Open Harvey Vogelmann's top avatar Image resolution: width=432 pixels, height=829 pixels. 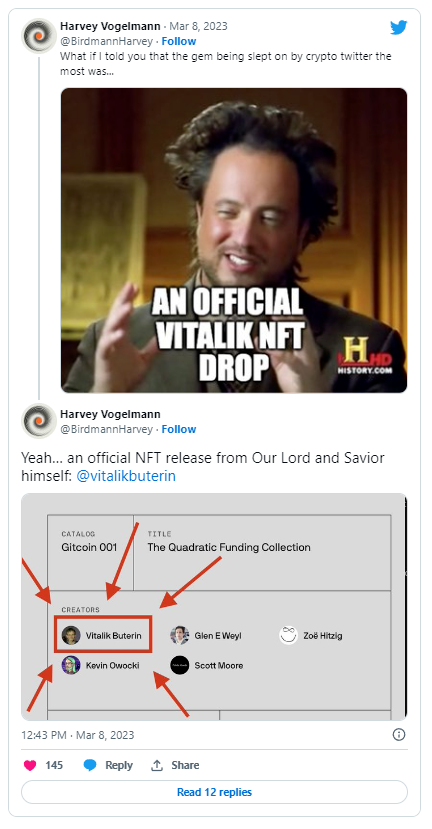pyautogui.click(x=39, y=35)
